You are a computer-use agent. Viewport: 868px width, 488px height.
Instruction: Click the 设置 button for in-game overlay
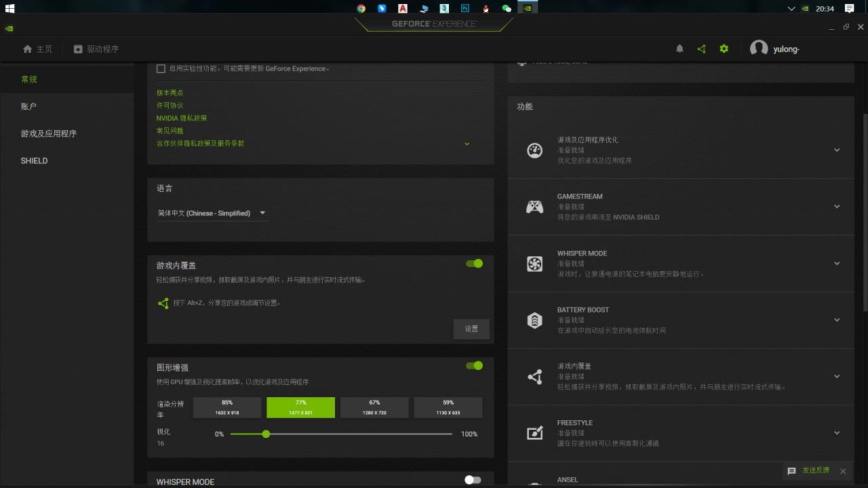(471, 329)
